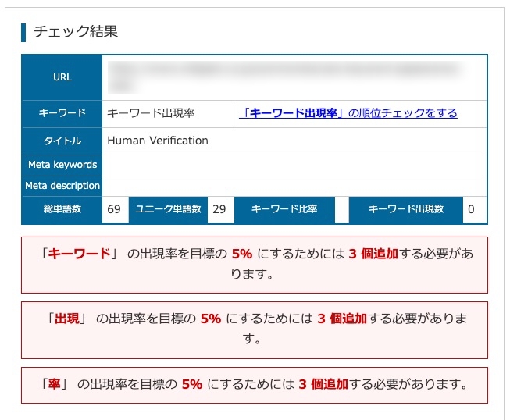This screenshot has height=420, width=510.
Task: Click the Meta keywords header cell
Action: [62, 165]
